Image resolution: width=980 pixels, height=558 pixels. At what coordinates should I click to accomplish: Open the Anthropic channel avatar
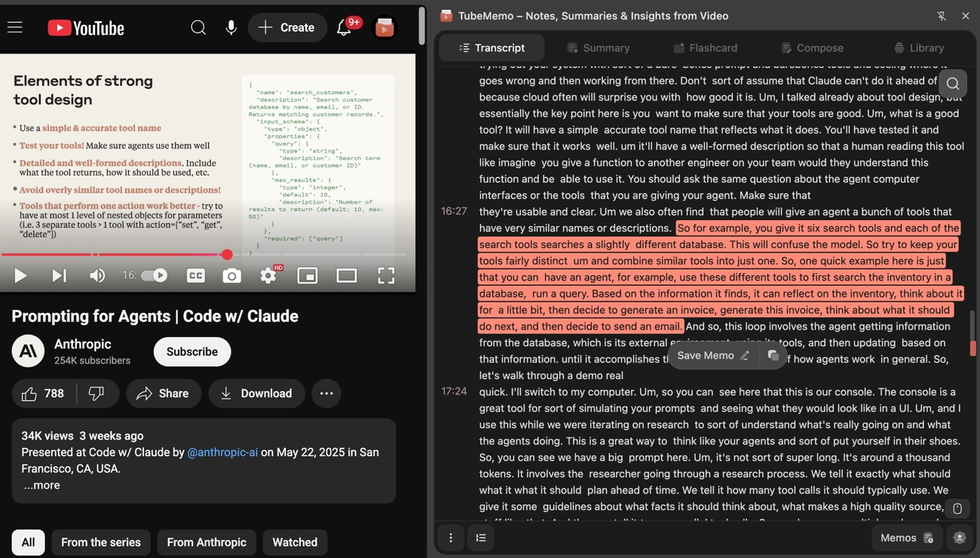(28, 351)
